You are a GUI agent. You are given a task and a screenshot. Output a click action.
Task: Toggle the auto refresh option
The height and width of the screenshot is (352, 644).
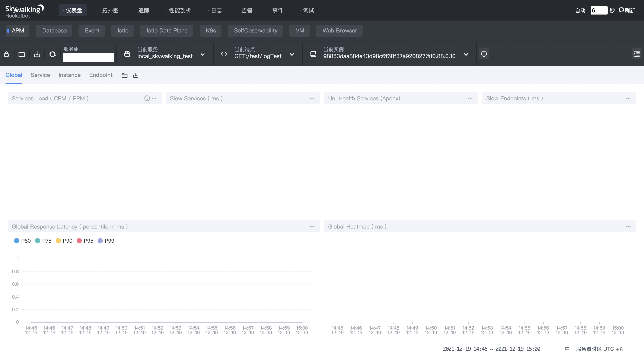[x=580, y=10]
